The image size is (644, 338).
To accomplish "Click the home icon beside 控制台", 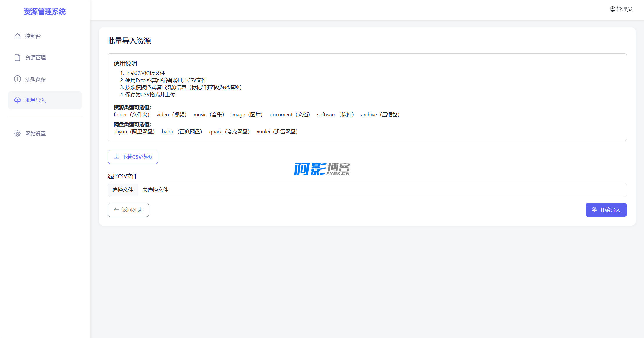I will point(17,36).
